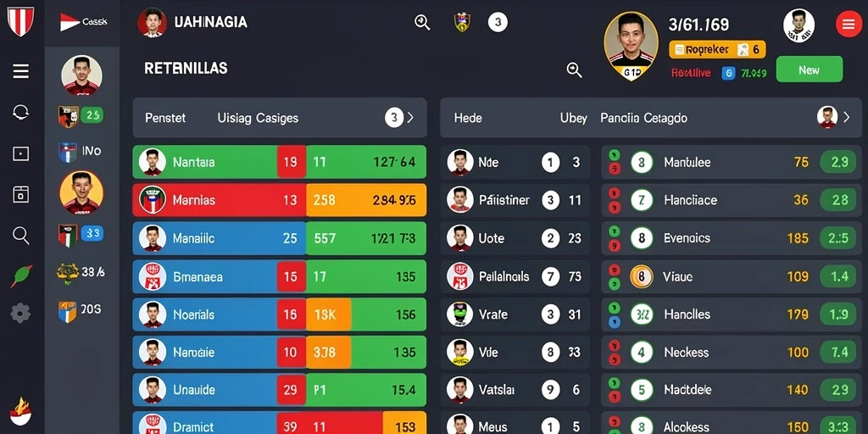Screen dimensions: 868x434
Task: Click the red-white striped shield logo
Action: pyautogui.click(x=20, y=21)
